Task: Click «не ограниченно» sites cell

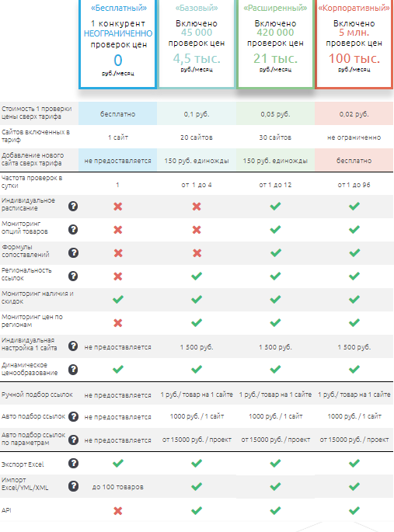Action: click(x=354, y=137)
